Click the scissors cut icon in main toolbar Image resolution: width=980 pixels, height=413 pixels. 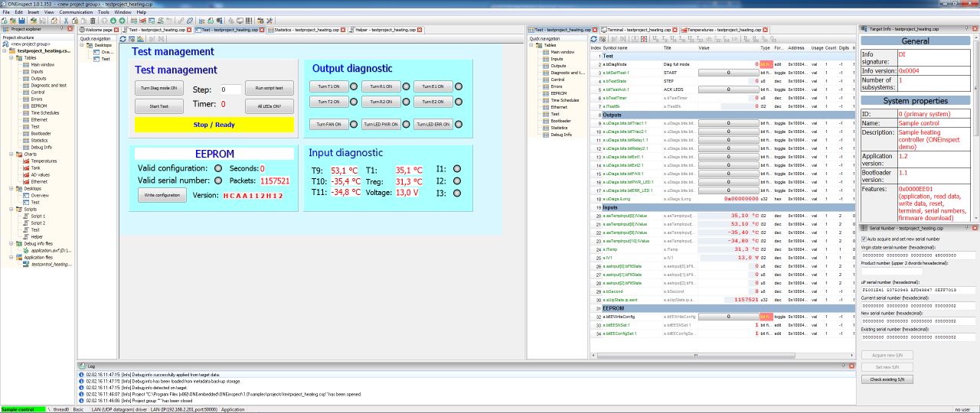click(x=66, y=21)
